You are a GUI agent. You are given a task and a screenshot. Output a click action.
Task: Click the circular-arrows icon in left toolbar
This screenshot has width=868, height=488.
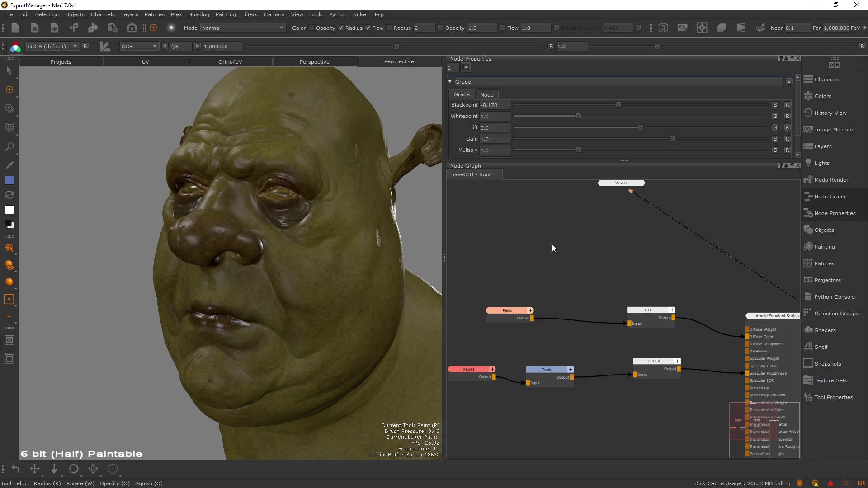9,195
